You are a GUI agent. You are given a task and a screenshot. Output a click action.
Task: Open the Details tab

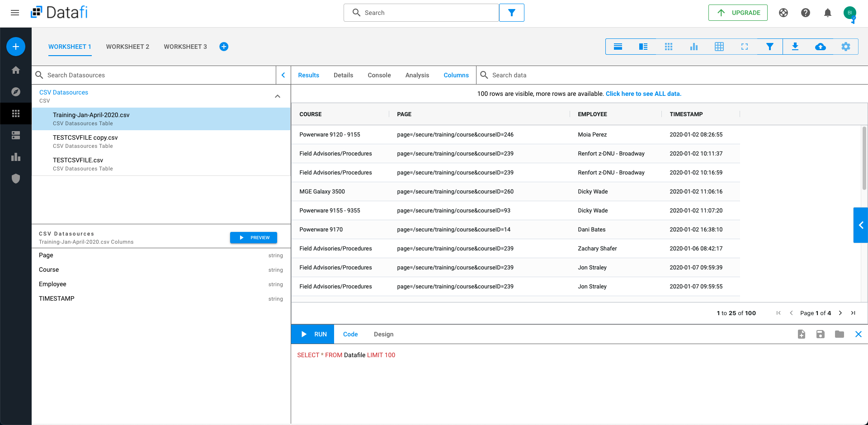[x=344, y=75]
